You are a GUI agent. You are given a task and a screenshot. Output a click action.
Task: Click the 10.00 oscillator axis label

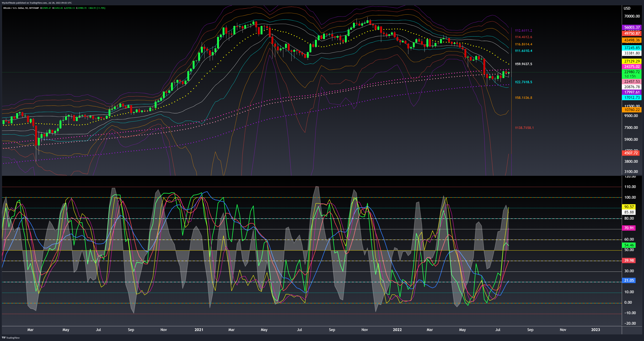(629, 292)
